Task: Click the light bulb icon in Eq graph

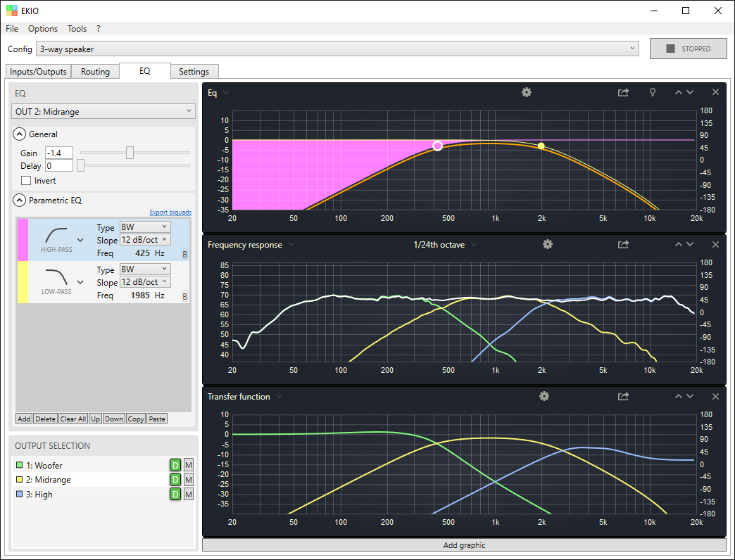Action: [x=652, y=92]
